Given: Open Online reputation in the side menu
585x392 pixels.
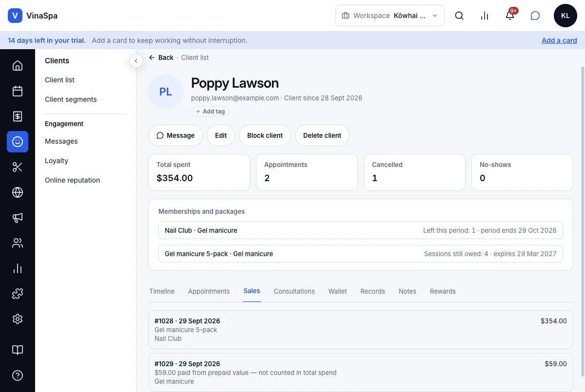Looking at the screenshot, I should [x=72, y=180].
